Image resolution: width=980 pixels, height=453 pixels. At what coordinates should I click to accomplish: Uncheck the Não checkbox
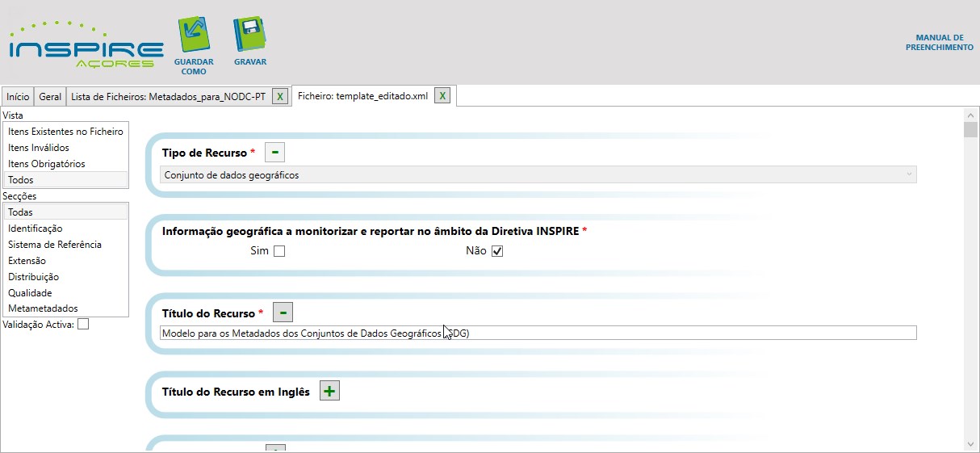497,251
